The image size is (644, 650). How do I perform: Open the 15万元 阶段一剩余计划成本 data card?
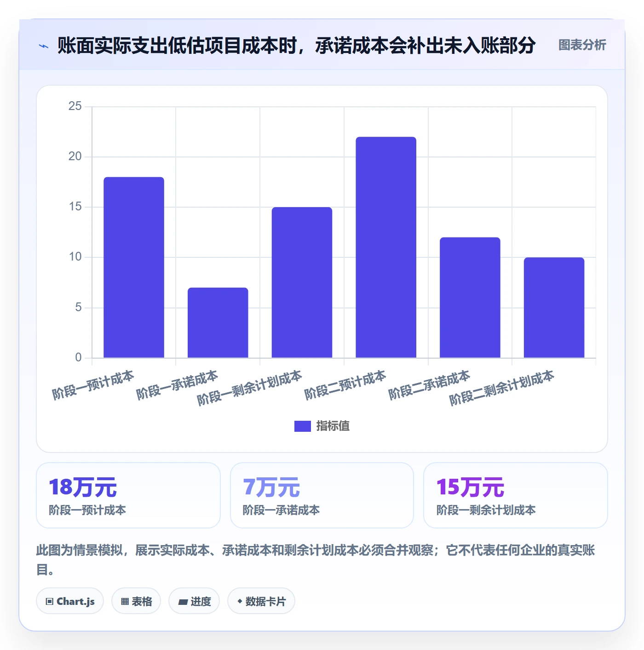tap(516, 495)
